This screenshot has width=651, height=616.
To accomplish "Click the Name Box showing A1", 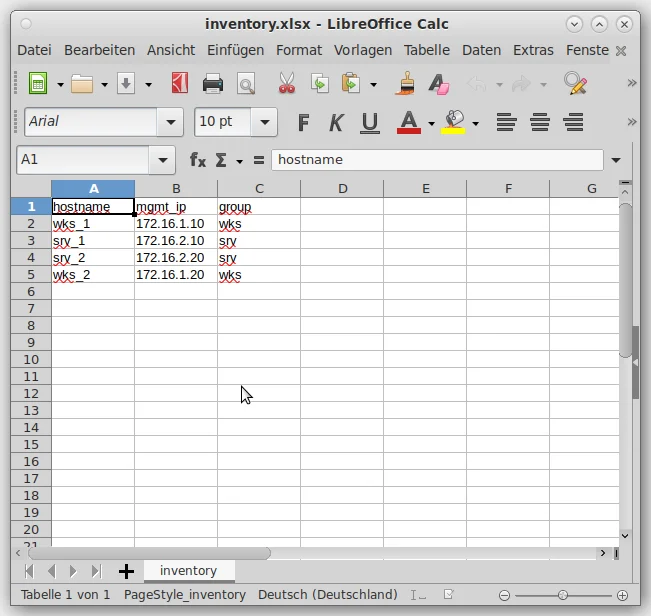I will [83, 160].
